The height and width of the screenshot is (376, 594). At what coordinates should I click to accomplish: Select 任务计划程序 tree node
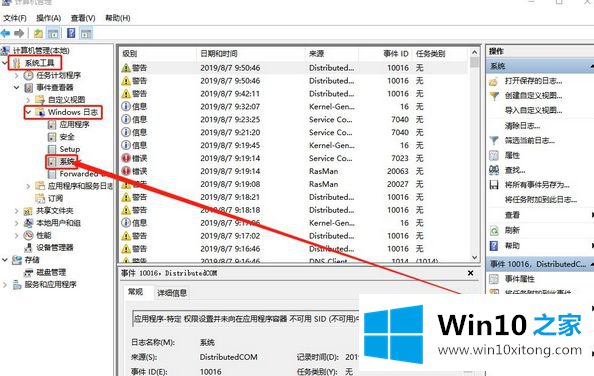(x=58, y=75)
